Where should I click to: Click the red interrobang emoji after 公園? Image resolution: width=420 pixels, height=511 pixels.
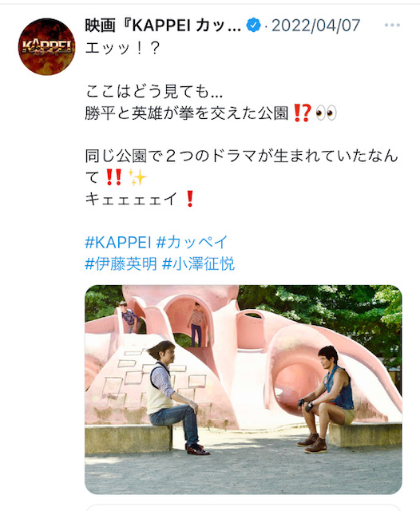click(x=303, y=113)
